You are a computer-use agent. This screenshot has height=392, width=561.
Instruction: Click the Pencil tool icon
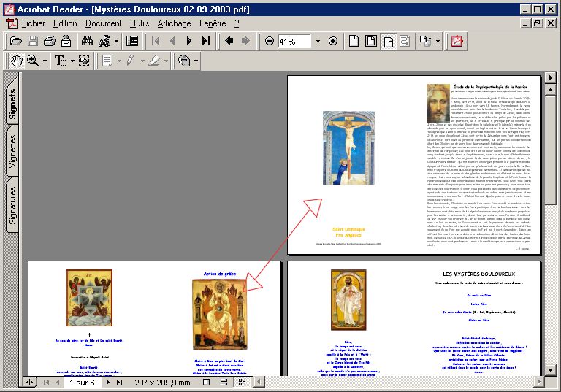pos(130,61)
